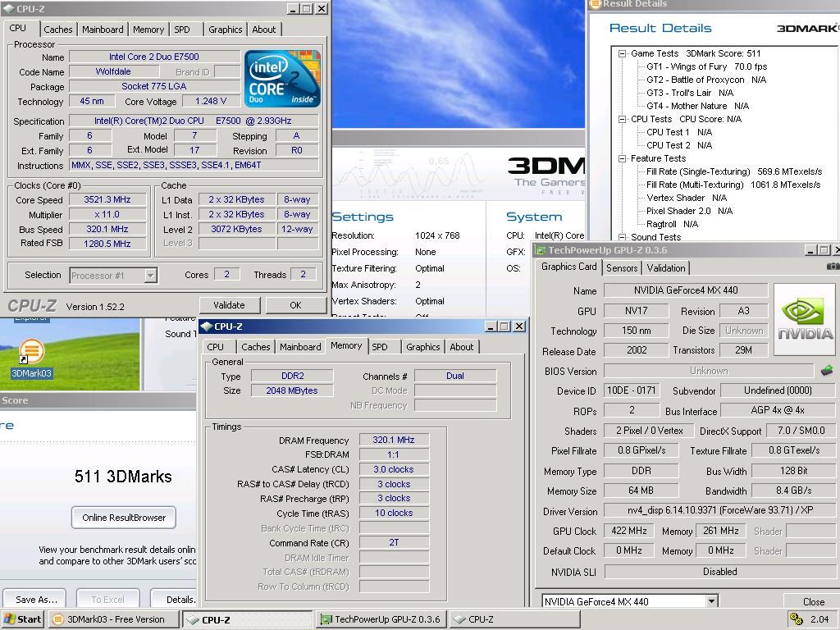Click the Size 2048 MBytes memory value

(292, 391)
